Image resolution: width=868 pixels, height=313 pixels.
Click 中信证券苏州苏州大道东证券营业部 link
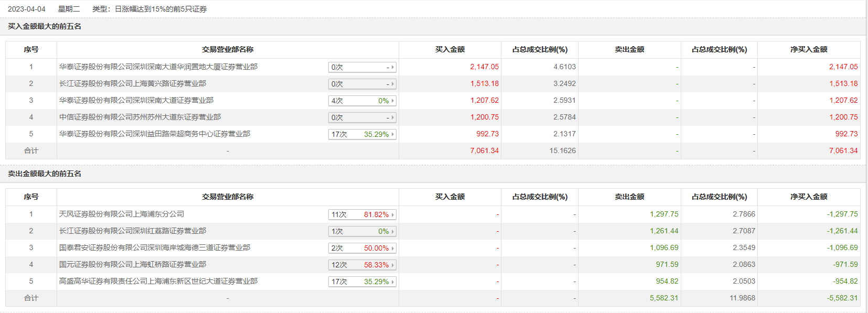[140, 117]
